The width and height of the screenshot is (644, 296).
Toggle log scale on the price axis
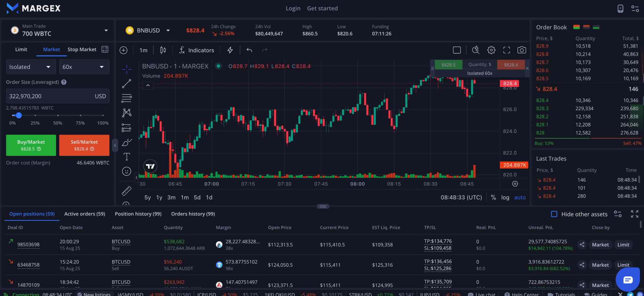(x=505, y=197)
